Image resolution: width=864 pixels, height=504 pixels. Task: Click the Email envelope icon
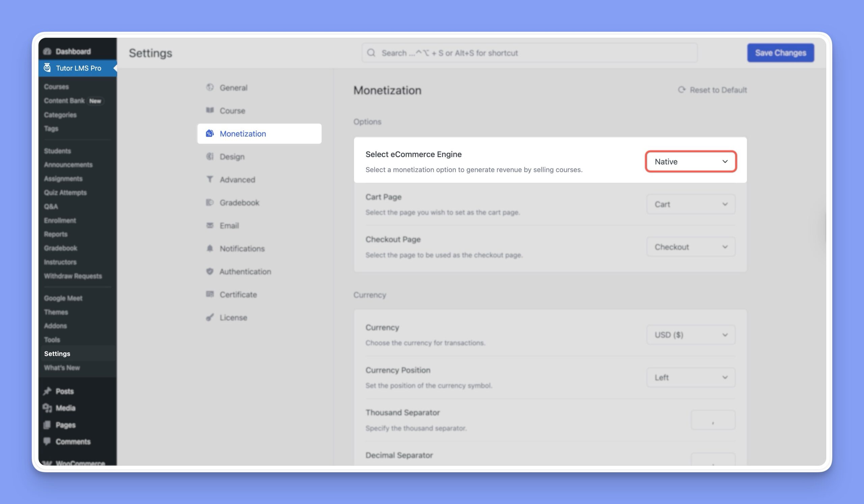(210, 225)
